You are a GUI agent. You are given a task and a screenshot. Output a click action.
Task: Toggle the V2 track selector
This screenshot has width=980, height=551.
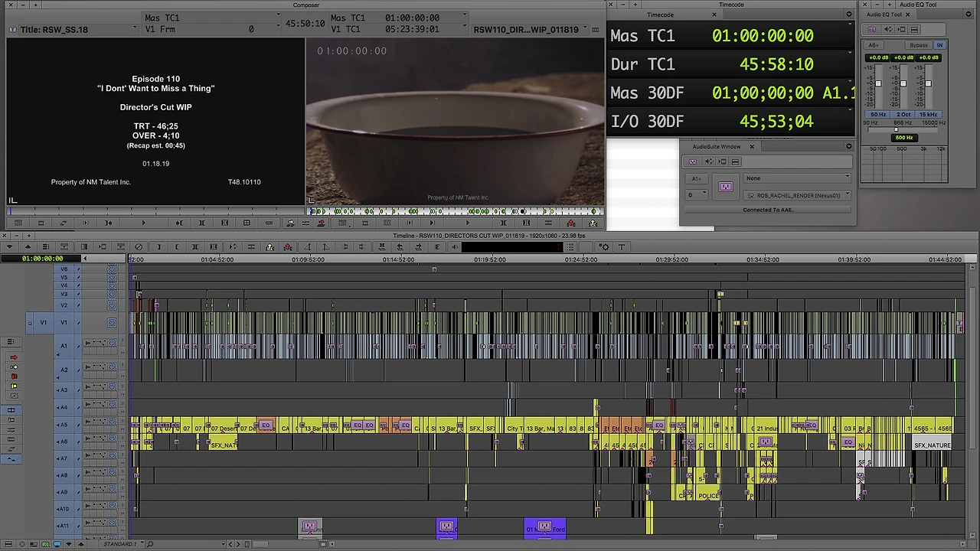tap(64, 305)
